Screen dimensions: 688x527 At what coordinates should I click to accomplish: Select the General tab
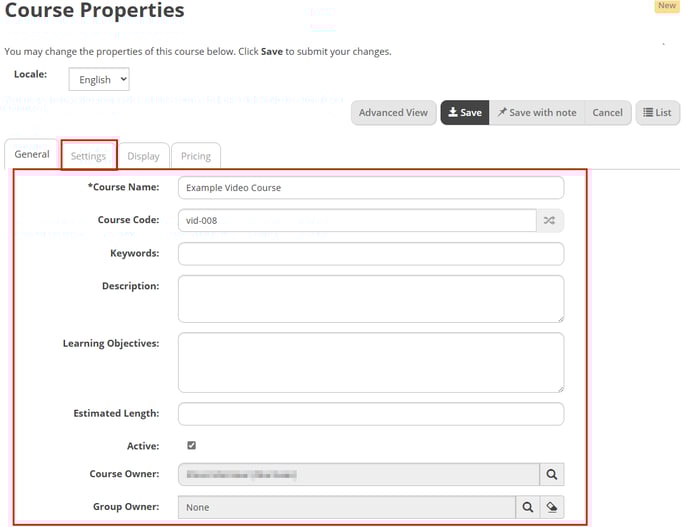click(x=32, y=155)
